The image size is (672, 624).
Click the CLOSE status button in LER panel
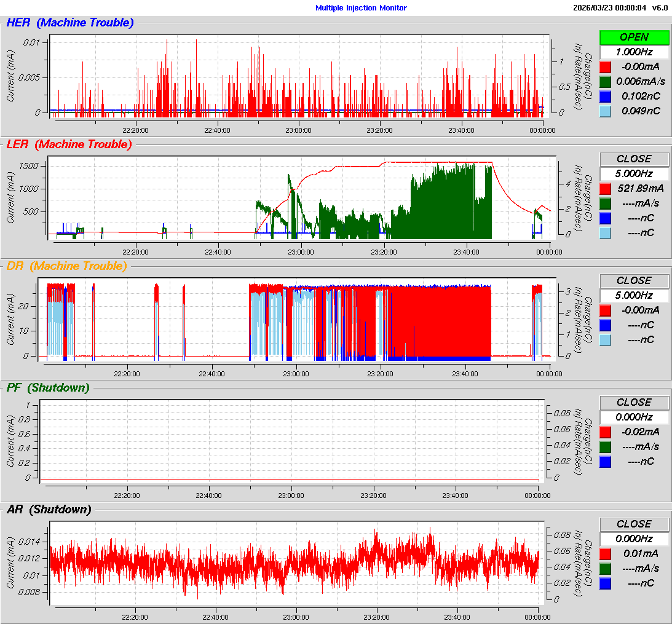[634, 159]
